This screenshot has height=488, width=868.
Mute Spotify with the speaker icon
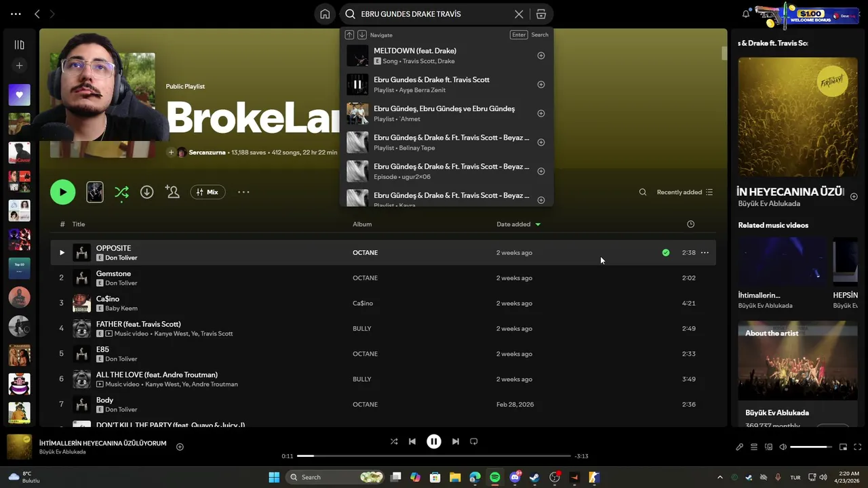[x=783, y=447]
